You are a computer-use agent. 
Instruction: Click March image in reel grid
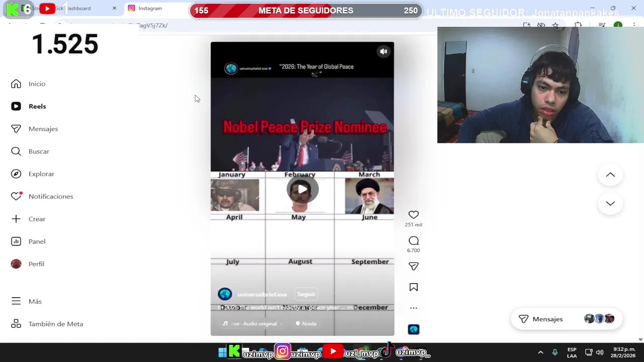[369, 196]
